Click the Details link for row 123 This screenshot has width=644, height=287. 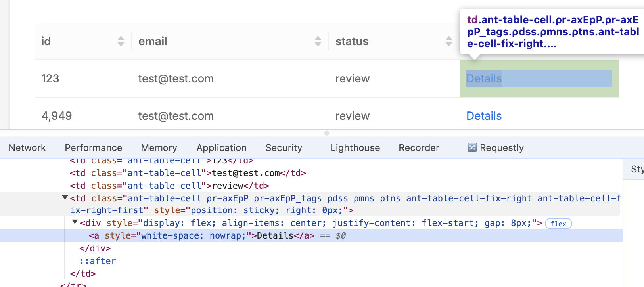point(484,78)
